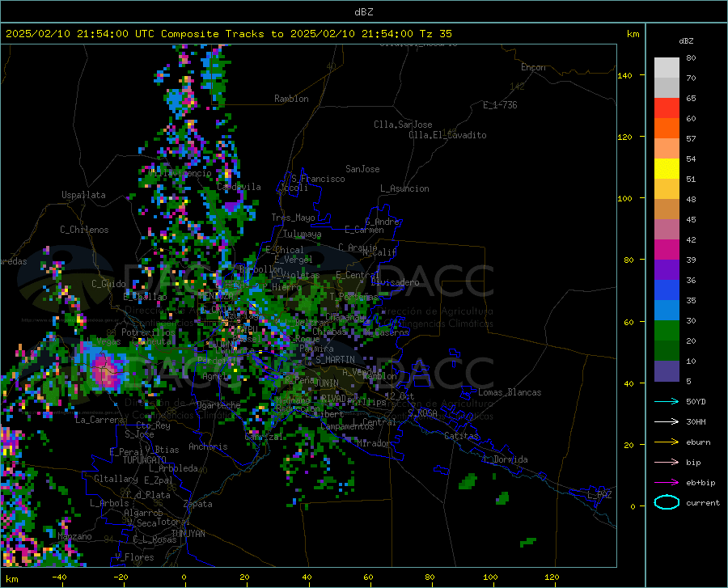Click the E_1-736 place label
The width and height of the screenshot is (728, 588).
pos(500,105)
